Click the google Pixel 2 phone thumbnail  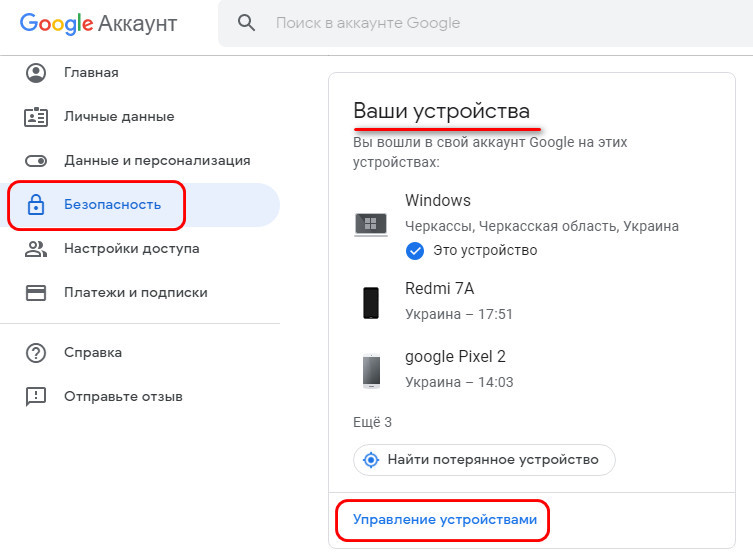[371, 371]
